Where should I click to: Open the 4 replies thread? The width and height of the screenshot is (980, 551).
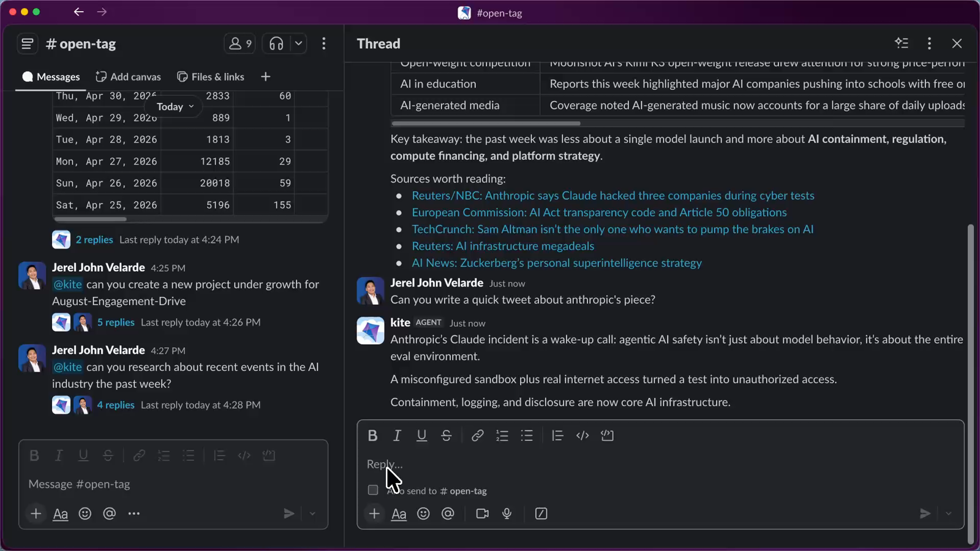[116, 405]
